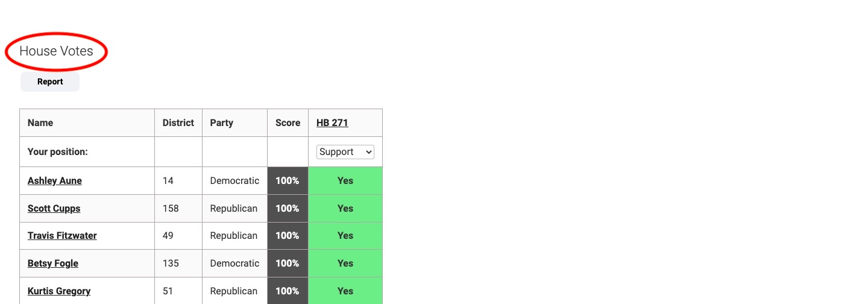Click the House Votes heading
The image size is (868, 304).
point(56,51)
